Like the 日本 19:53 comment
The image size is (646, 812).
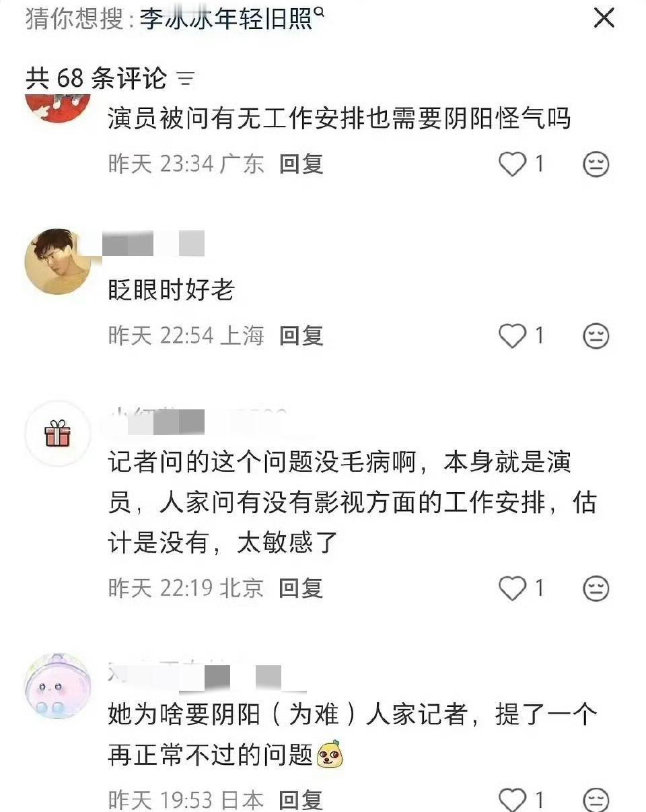[512, 799]
